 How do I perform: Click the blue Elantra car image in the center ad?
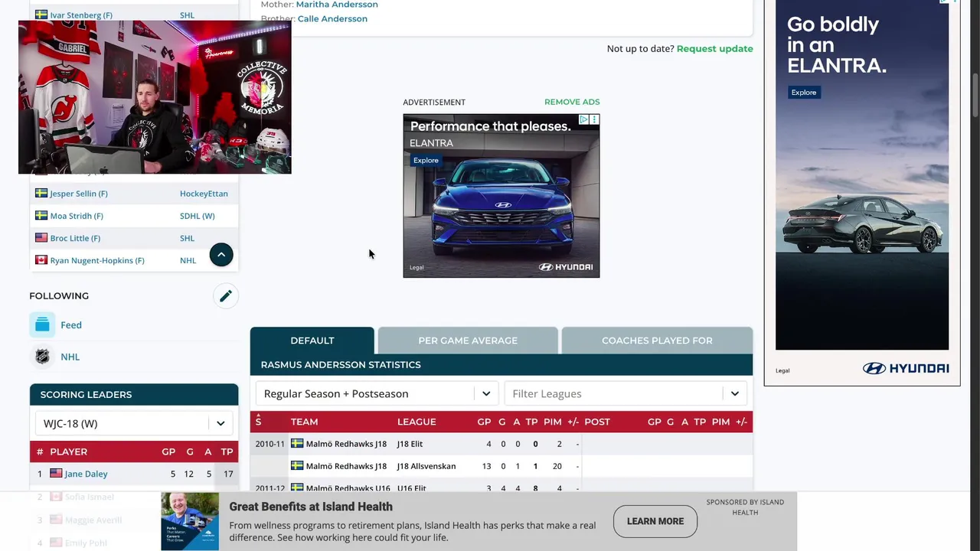pos(501,207)
